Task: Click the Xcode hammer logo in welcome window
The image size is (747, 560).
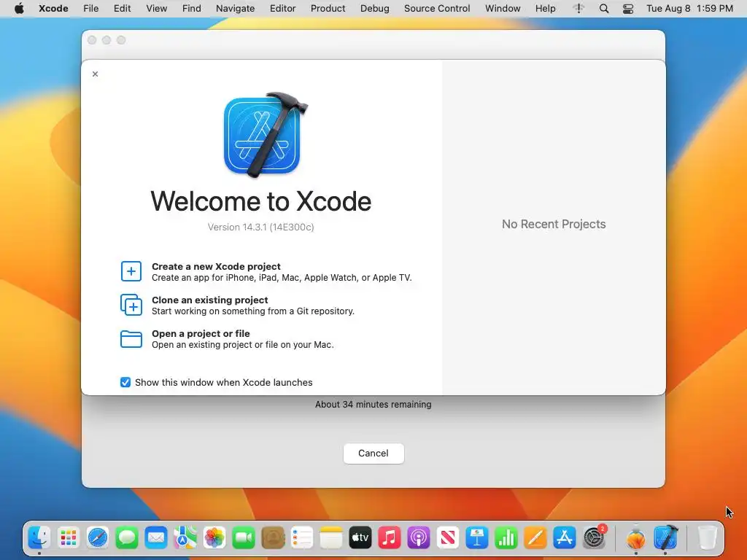Action: point(266,135)
